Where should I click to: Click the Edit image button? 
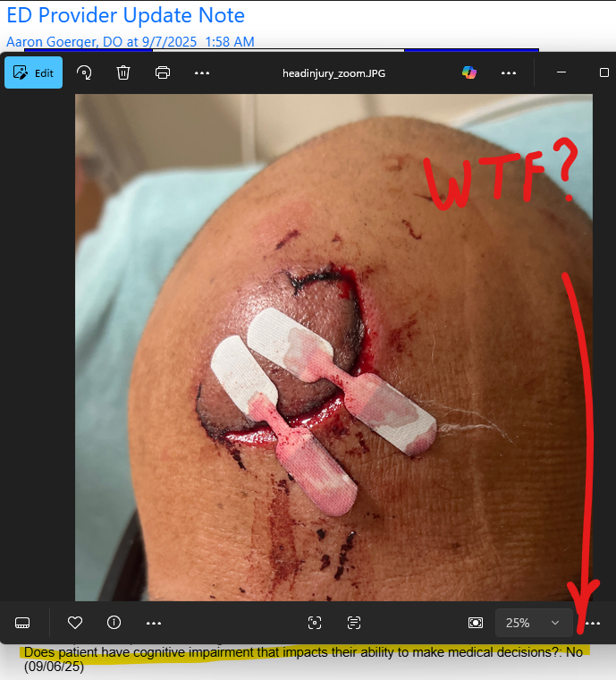point(33,72)
